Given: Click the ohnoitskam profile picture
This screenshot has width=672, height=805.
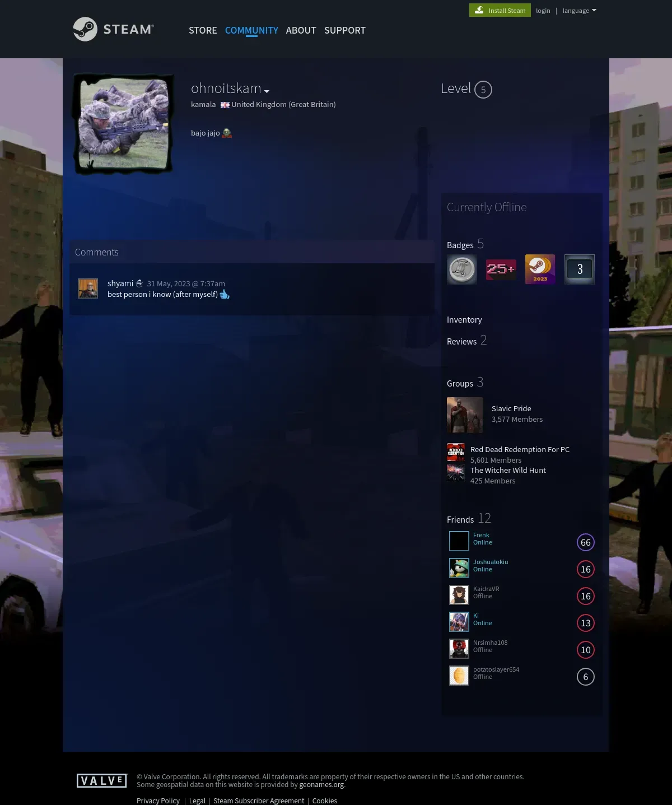Looking at the screenshot, I should 124,123.
